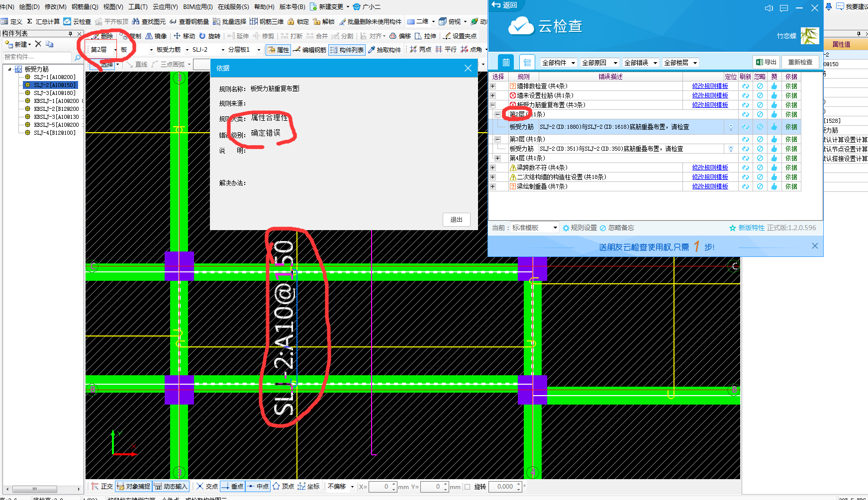Screen dimensions: 868x500
Task: Open the 云检查 cloud check toolbar tool
Action: pyautogui.click(x=77, y=21)
